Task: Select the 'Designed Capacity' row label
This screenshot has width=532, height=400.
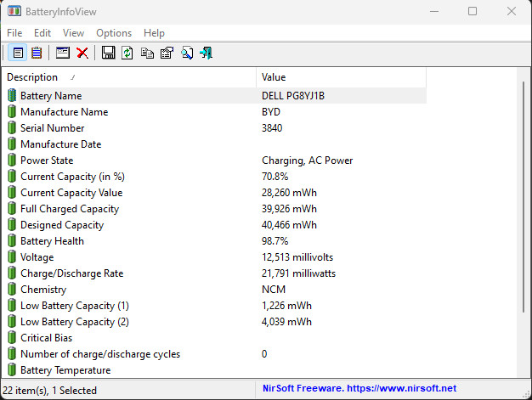Action: (x=62, y=225)
